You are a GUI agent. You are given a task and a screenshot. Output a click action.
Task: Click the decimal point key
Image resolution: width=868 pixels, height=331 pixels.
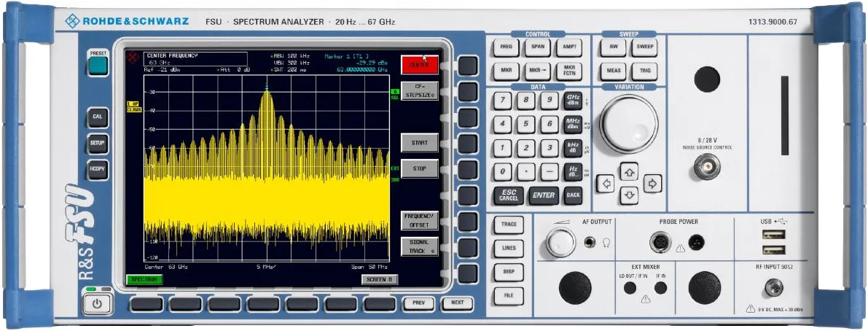pos(526,171)
